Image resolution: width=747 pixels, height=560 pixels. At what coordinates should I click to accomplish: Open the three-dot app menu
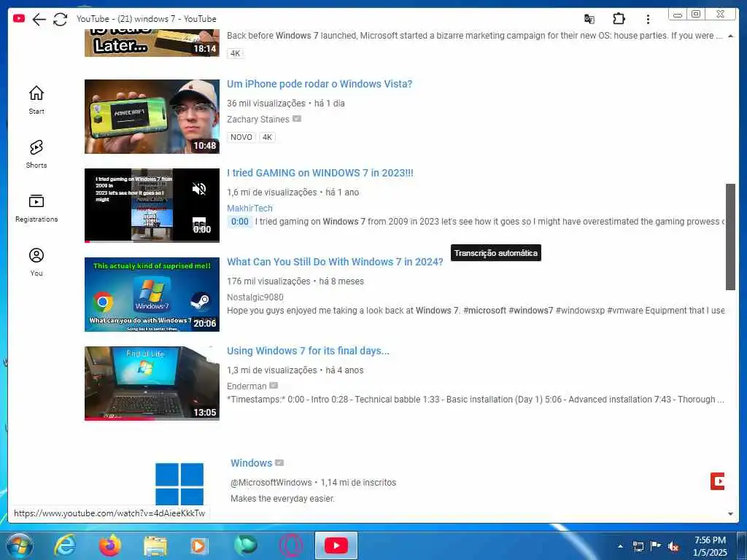coord(648,19)
